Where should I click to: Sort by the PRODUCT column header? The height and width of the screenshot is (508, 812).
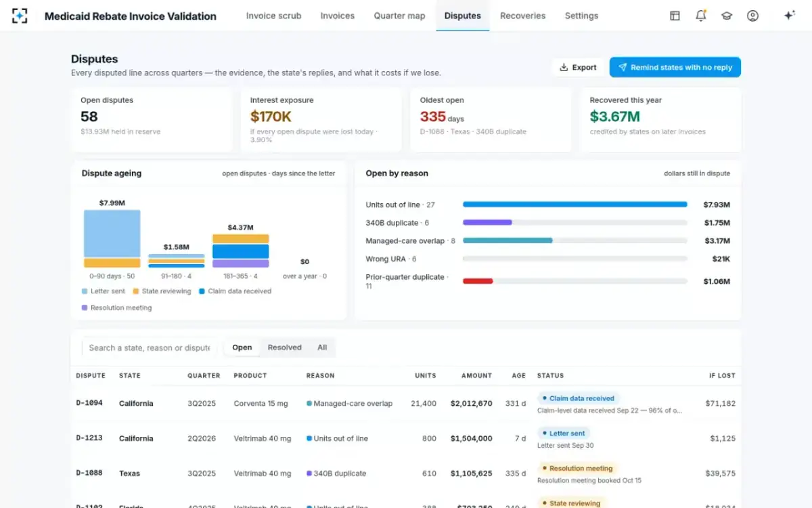click(250, 375)
